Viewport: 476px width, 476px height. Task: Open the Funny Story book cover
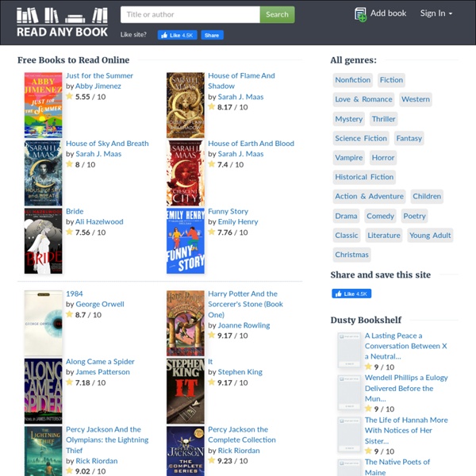pos(185,241)
